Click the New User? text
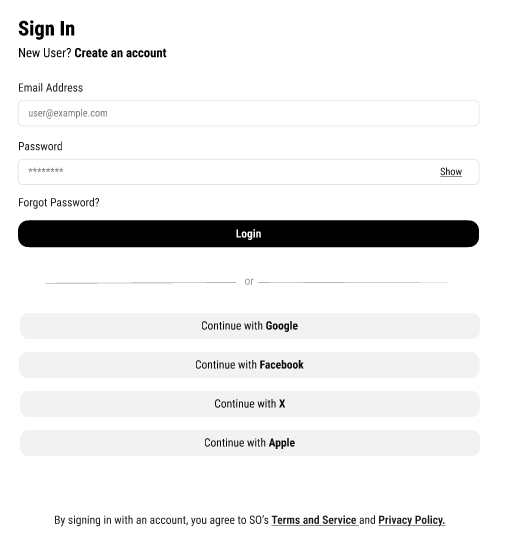Screen dimensions: 505x550 45,53
